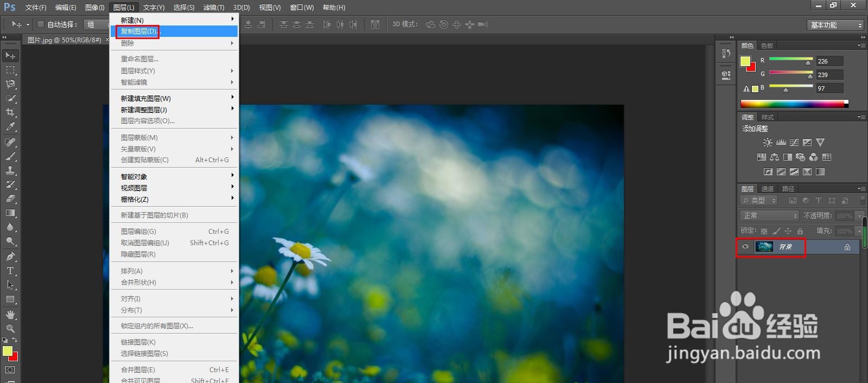Image resolution: width=868 pixels, height=383 pixels.
Task: Open the History panel icon
Action: (726, 53)
